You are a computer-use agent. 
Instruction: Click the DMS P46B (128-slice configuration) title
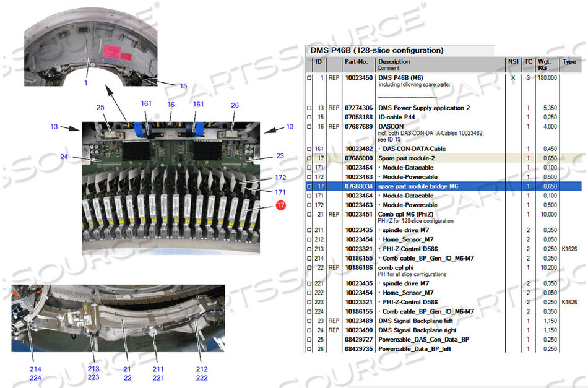point(377,50)
